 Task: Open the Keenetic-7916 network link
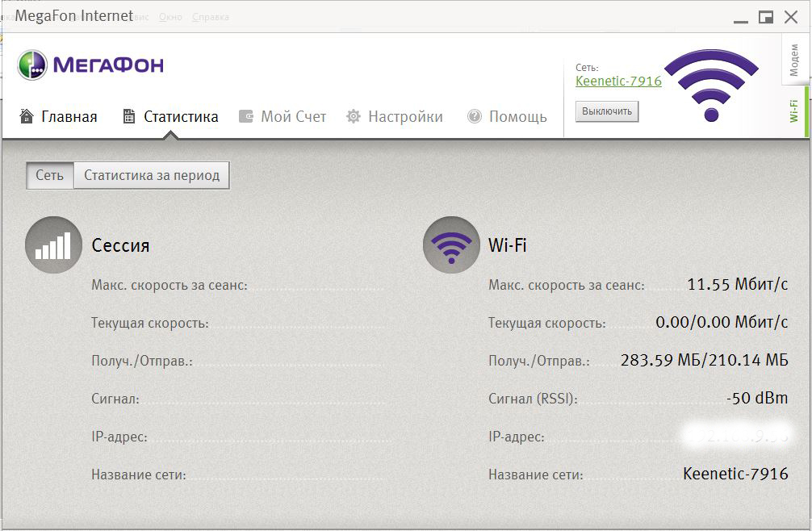click(x=618, y=82)
